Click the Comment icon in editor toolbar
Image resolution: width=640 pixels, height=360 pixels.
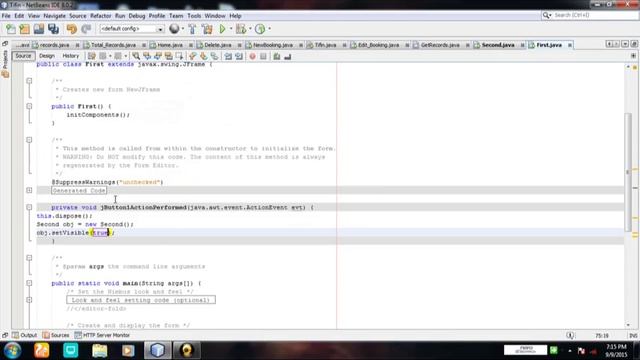pyautogui.click(x=277, y=56)
